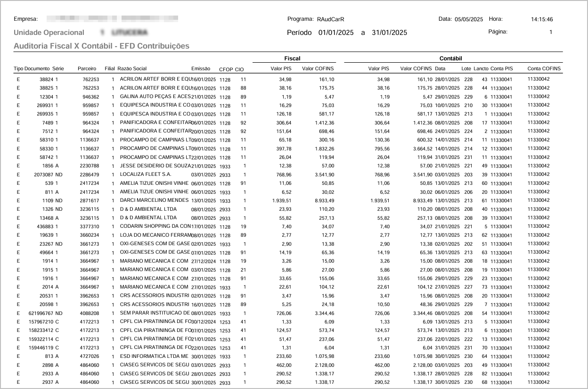Image resolution: width=588 pixels, height=389 pixels.
Task: Click the emission date "27/12/2024"
Action: pos(204,261)
